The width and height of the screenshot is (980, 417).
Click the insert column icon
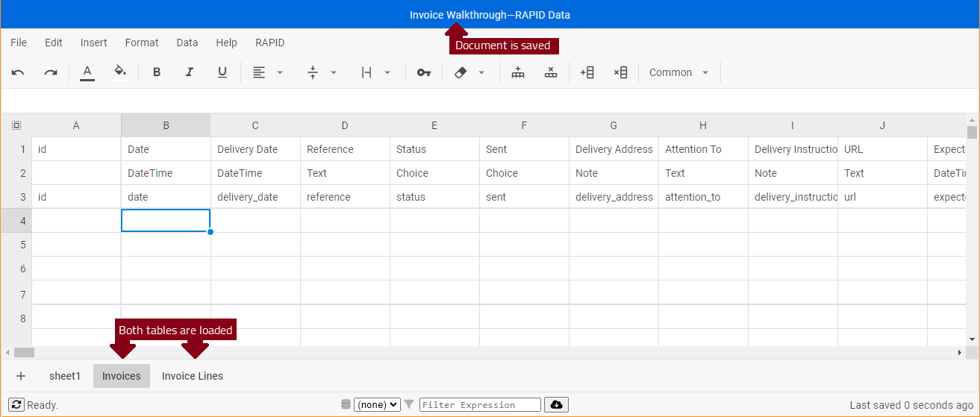(x=587, y=72)
